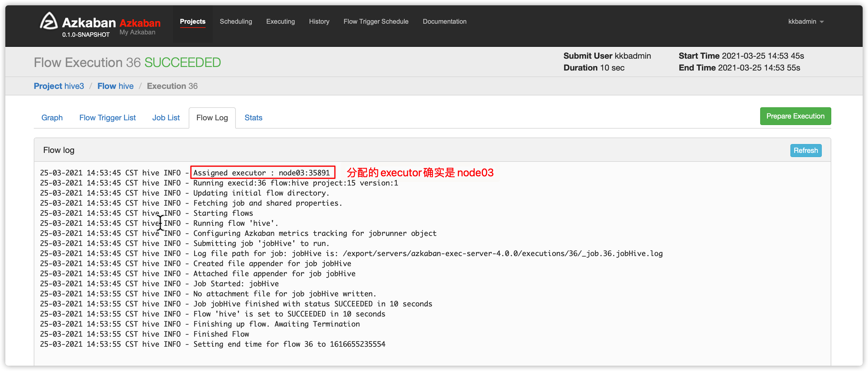Switch to the Graph tab
The image size is (868, 371).
[52, 118]
